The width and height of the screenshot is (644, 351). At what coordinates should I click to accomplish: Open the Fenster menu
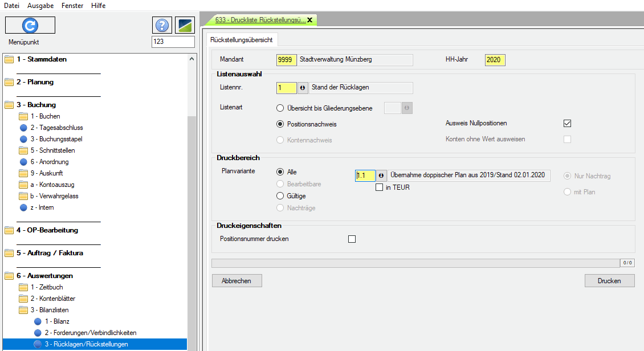(x=71, y=5)
